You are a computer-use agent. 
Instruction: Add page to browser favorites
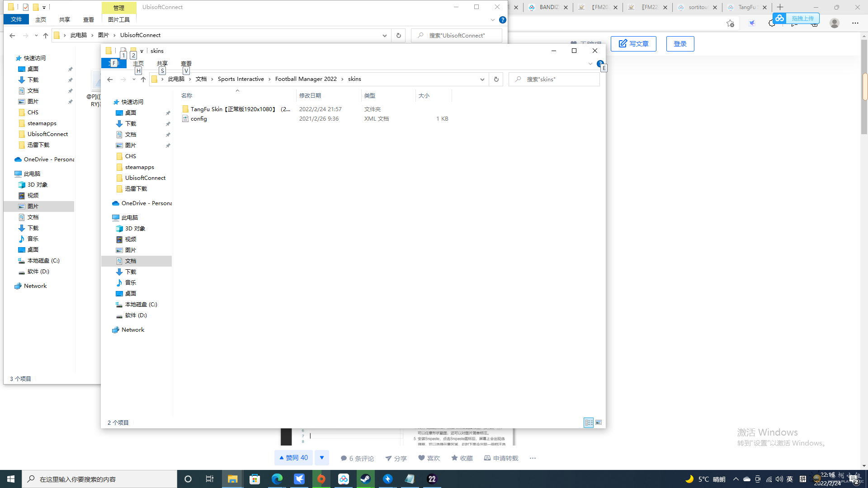coord(730,23)
